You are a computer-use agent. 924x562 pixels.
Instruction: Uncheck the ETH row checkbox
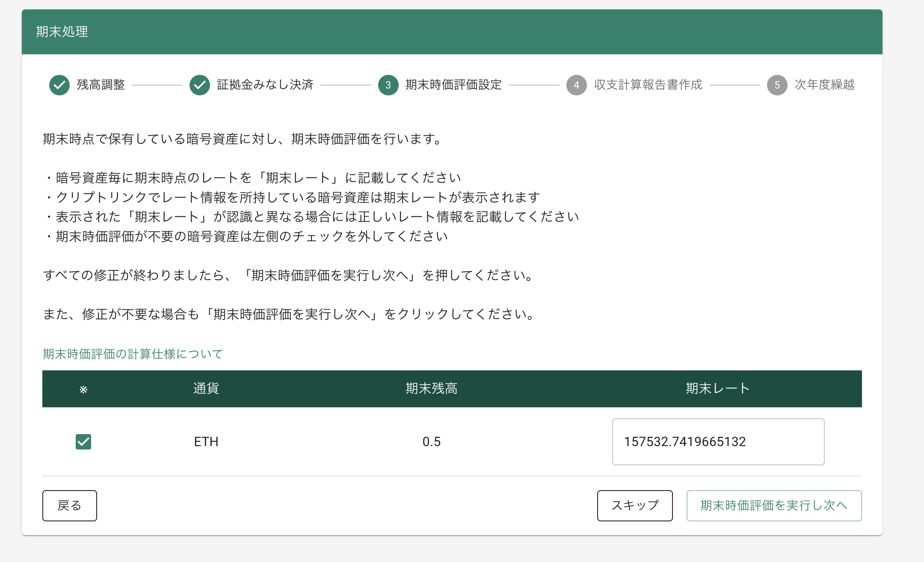[x=83, y=442]
